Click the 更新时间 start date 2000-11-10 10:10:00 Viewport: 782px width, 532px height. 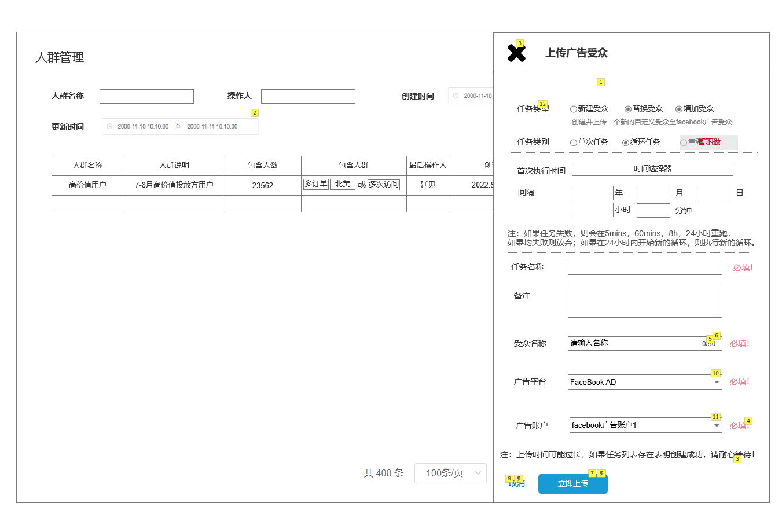click(x=143, y=126)
